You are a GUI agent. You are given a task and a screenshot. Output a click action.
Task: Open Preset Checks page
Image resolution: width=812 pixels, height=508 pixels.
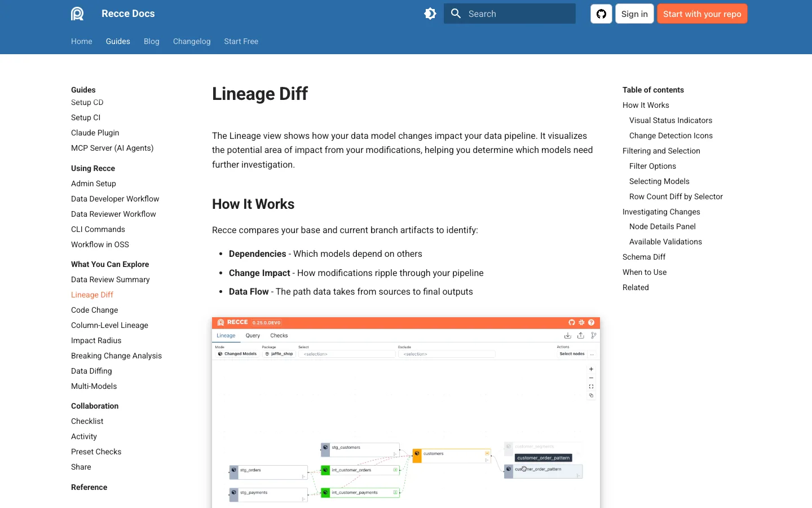coord(96,452)
